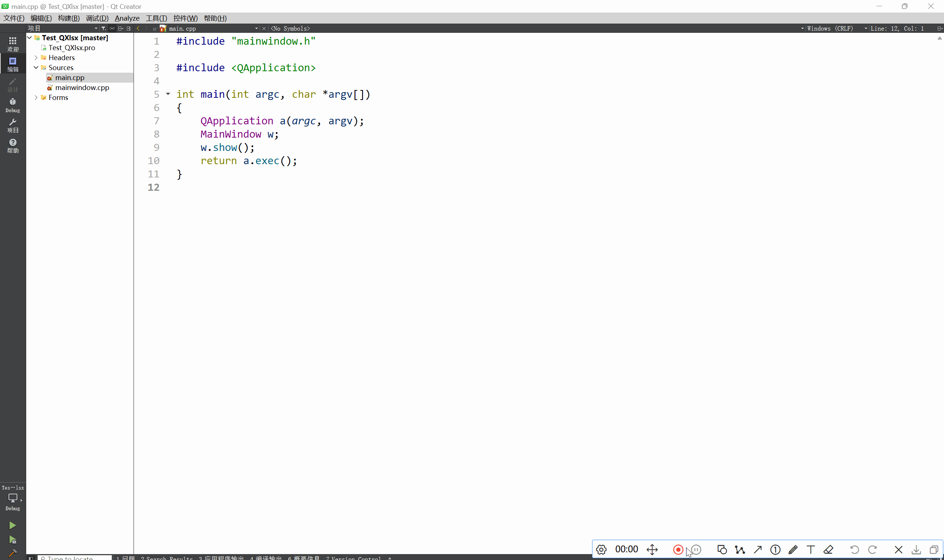Open mainwindow.cpp in project tree

click(82, 87)
